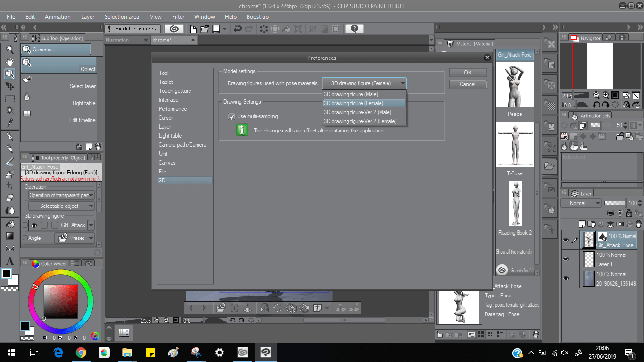Open the Selection area menu

tap(122, 17)
